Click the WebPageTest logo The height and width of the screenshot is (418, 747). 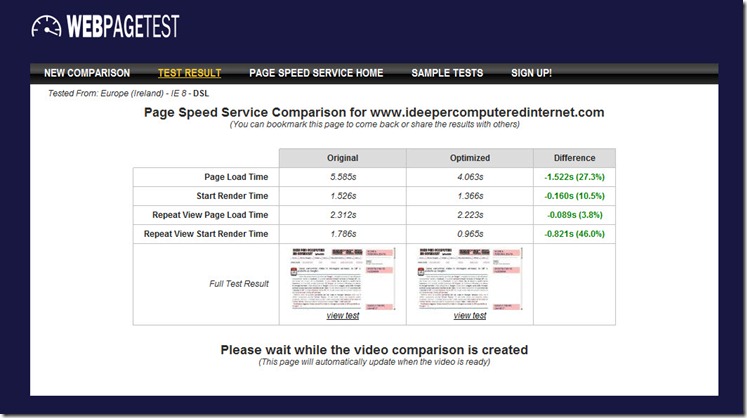(x=105, y=27)
